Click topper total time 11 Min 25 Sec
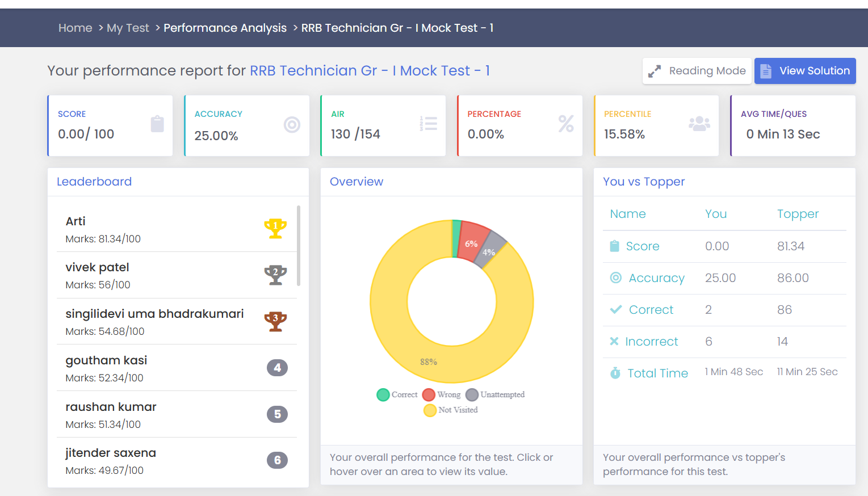Image resolution: width=868 pixels, height=496 pixels. click(x=807, y=372)
